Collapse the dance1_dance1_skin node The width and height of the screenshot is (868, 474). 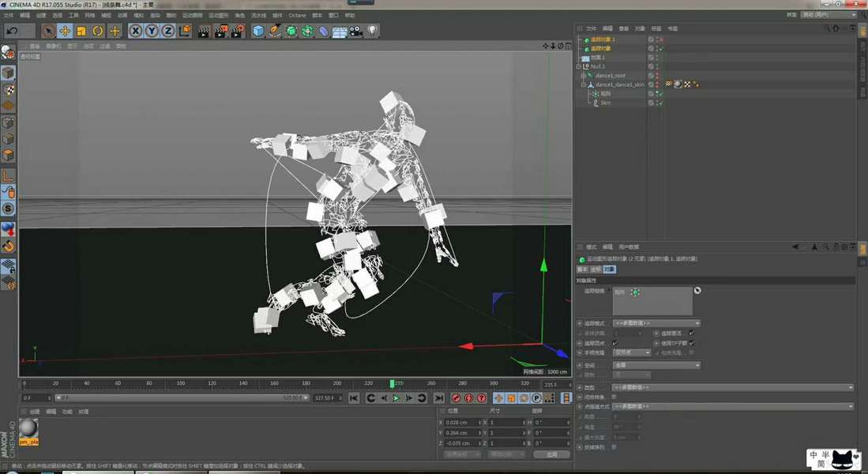coord(583,85)
